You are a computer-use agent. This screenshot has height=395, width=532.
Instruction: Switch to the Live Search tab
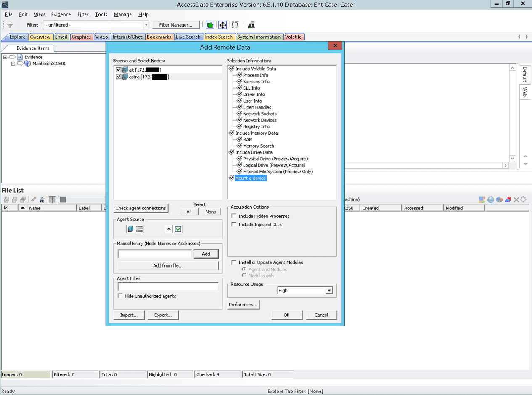tap(188, 37)
